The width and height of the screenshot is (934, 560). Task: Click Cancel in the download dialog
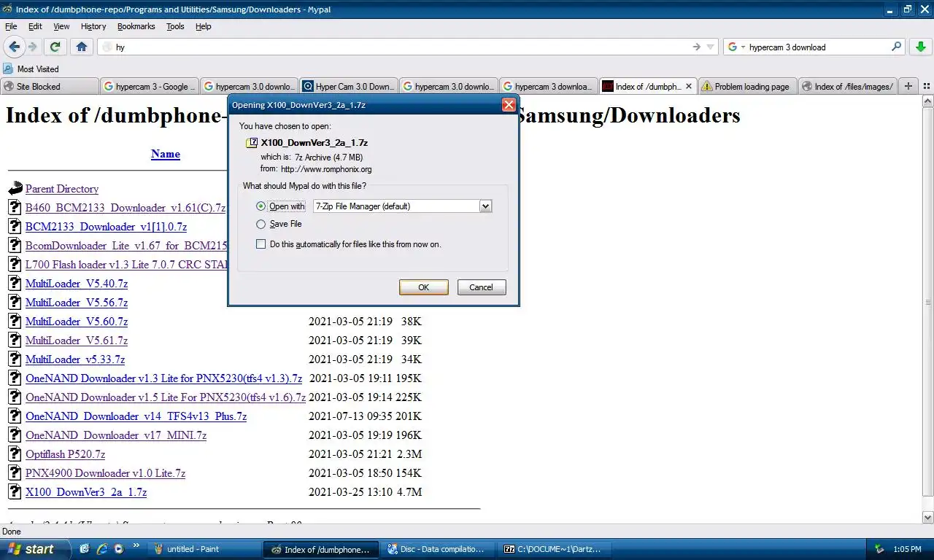click(481, 287)
